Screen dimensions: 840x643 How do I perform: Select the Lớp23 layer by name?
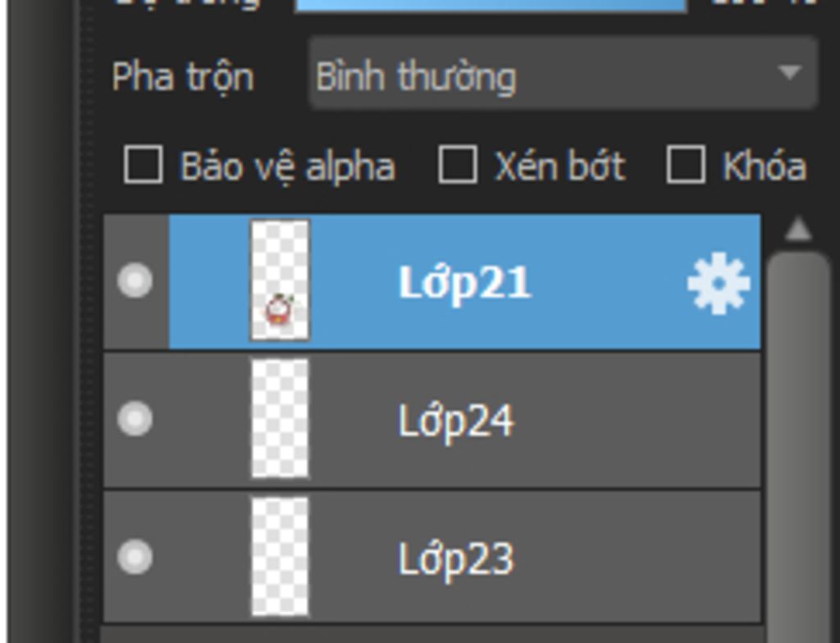click(456, 559)
